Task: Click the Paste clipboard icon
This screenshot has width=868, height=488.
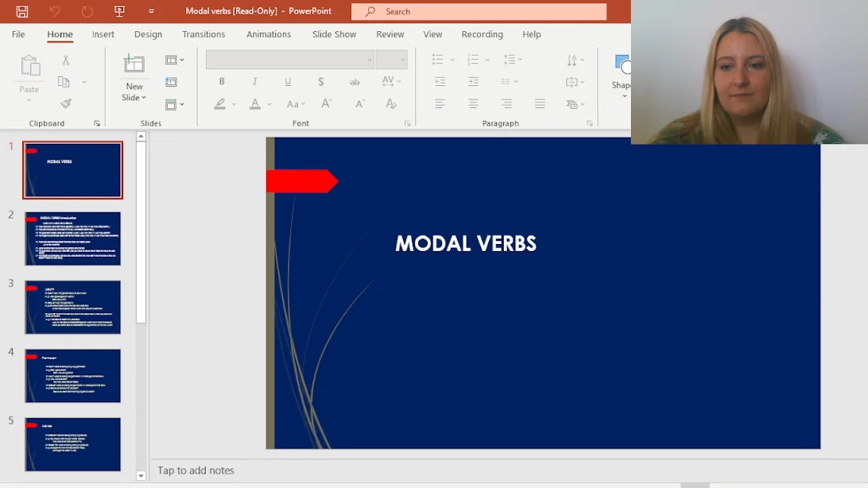Action: coord(30,66)
